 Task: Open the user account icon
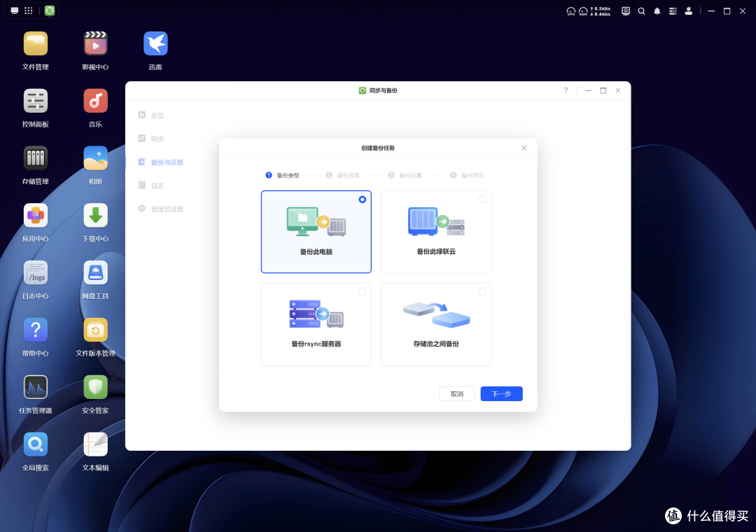point(689,11)
